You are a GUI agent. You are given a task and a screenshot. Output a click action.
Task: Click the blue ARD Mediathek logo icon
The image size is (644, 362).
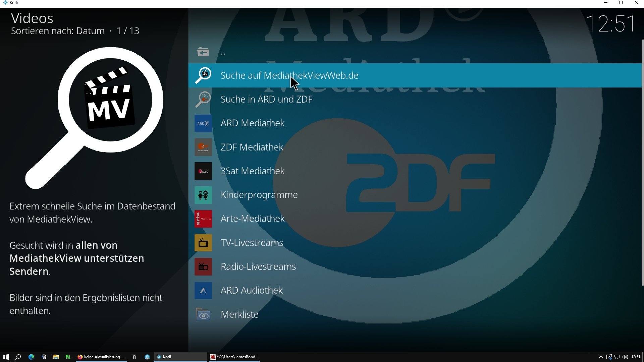203,123
